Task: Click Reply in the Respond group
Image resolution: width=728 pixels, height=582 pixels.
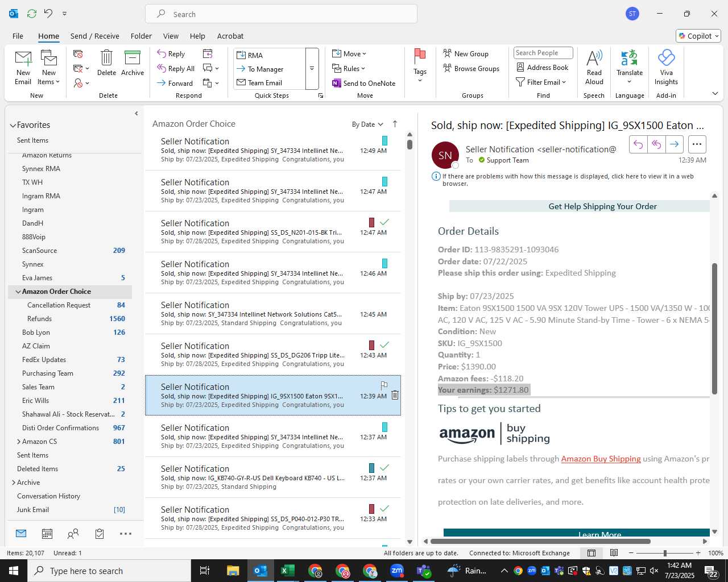Action: [171, 54]
